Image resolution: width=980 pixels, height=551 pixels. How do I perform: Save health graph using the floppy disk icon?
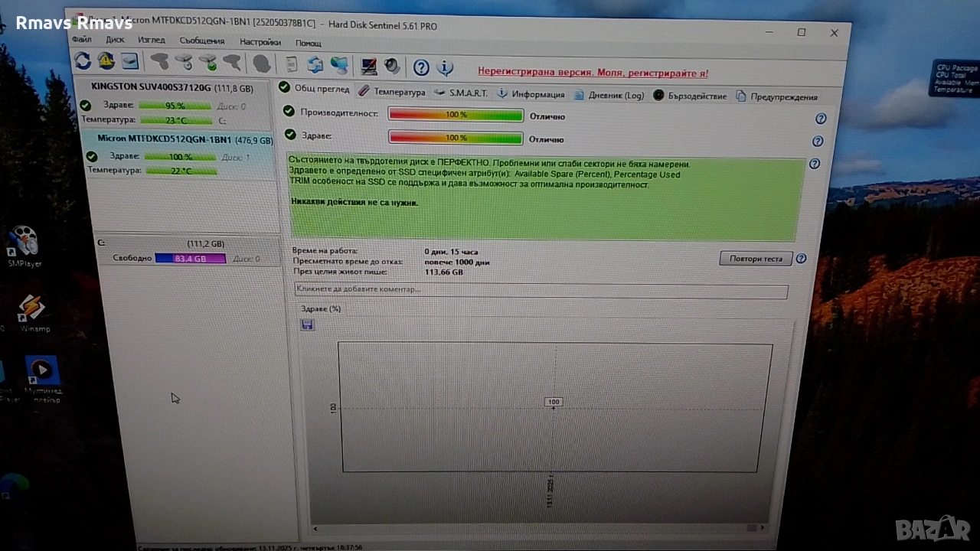point(307,325)
